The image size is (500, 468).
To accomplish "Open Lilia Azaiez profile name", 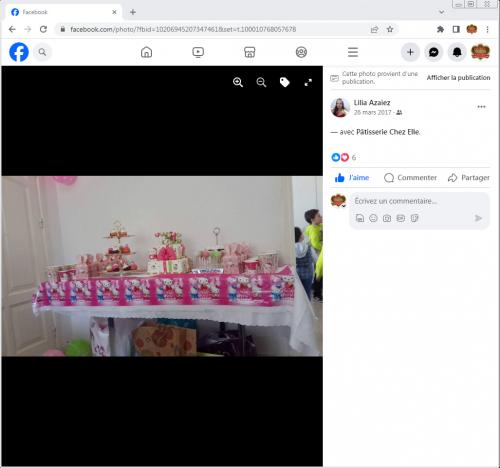I will (x=372, y=103).
